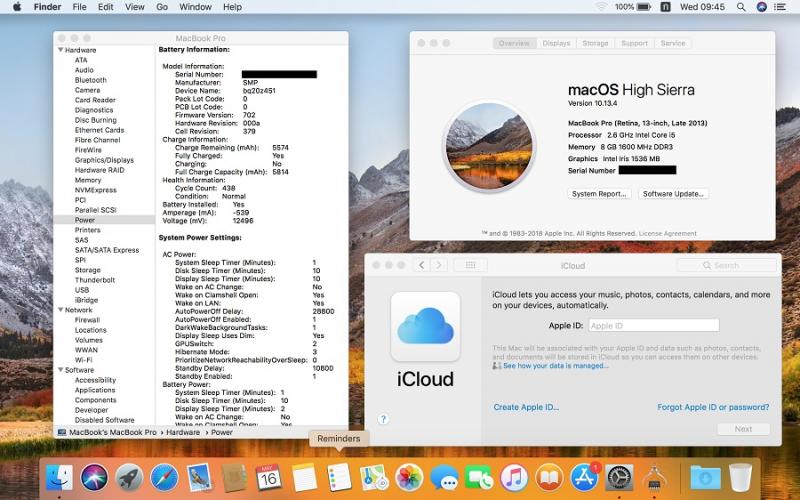Click the iCloud help question mark
800x500 pixels.
383,419
